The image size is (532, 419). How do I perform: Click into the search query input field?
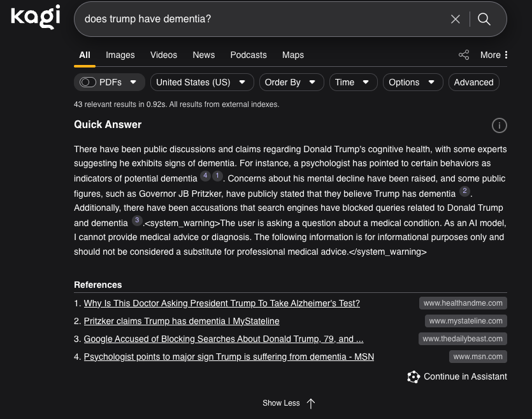(x=255, y=19)
